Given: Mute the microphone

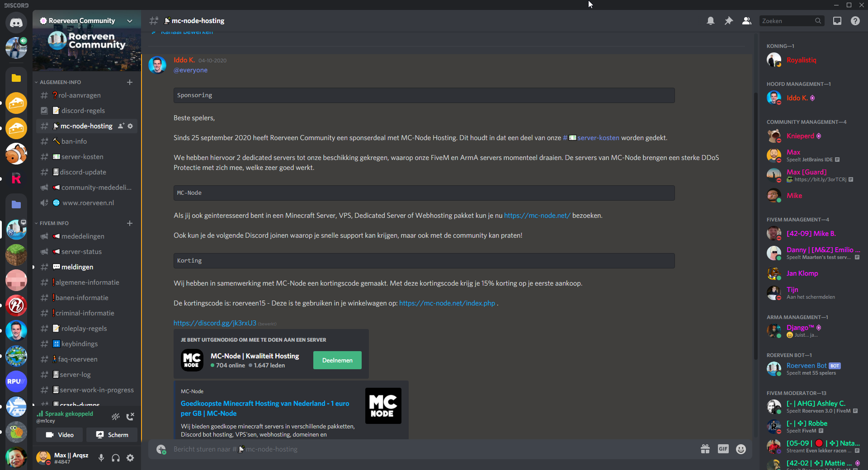Looking at the screenshot, I should (101, 458).
